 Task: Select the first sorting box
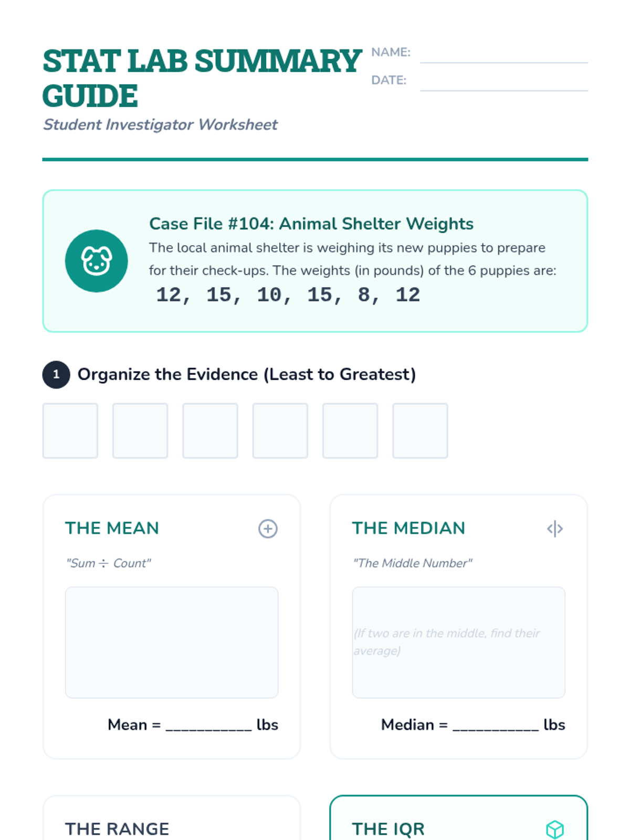point(70,430)
